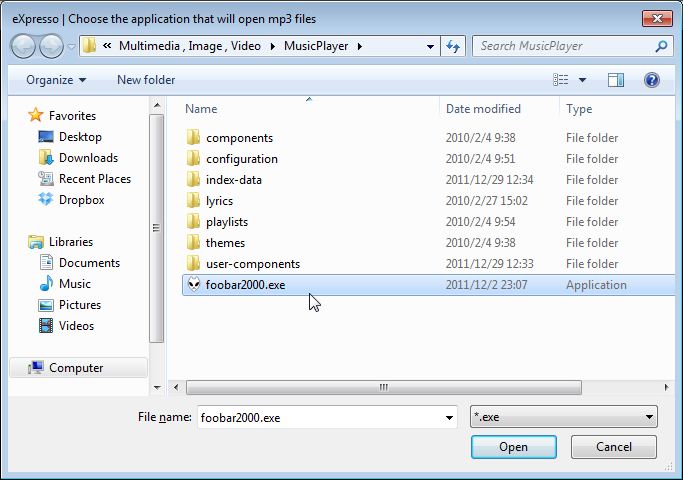Select Desktop in the navigation pane
The width and height of the screenshot is (683, 480).
pyautogui.click(x=80, y=137)
